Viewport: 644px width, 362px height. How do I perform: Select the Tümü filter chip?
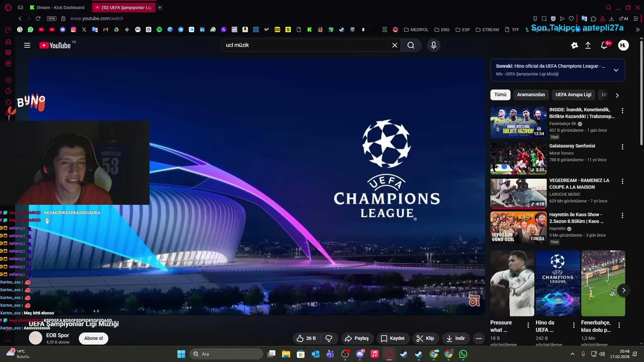click(500, 95)
